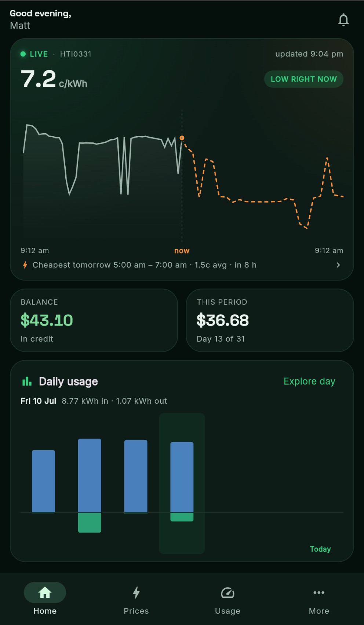
Task: Click the 'Fri 10 Jul' date label
Action: (x=38, y=401)
